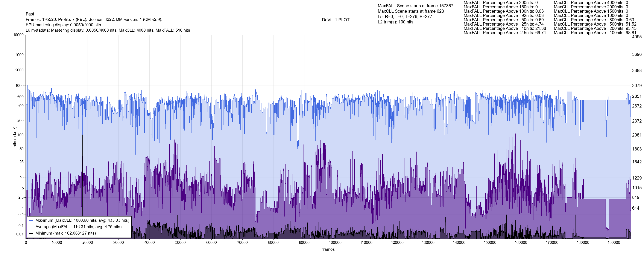
Task: Click the 'MaxFALL Scene starts at frame 157367' text
Action: (415, 6)
